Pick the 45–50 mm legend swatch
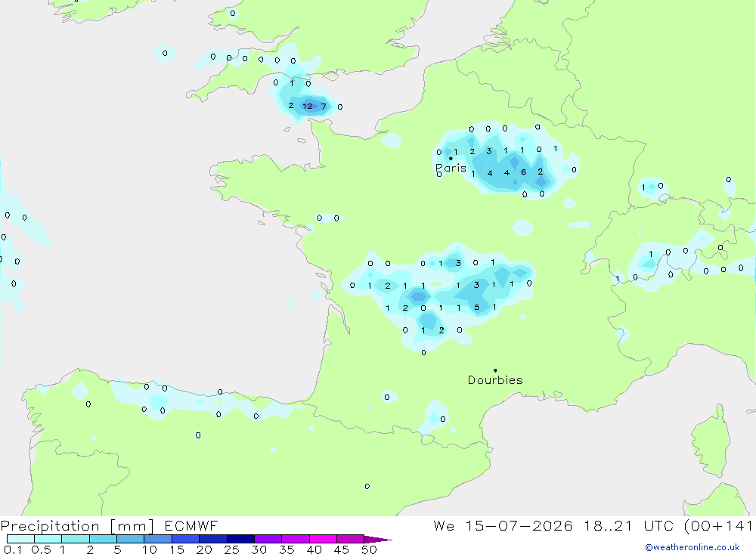This screenshot has width=756, height=554. 350,539
